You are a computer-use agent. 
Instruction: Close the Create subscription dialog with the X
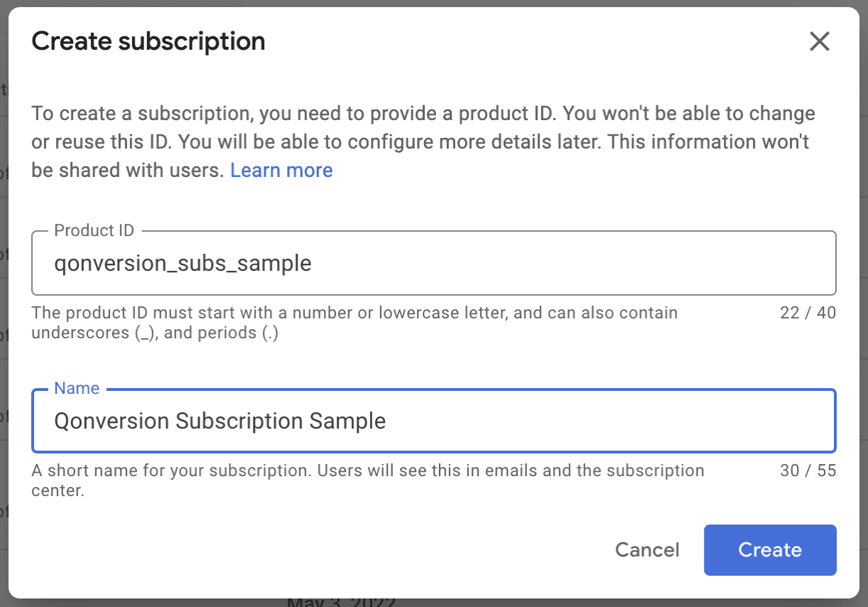coord(820,41)
